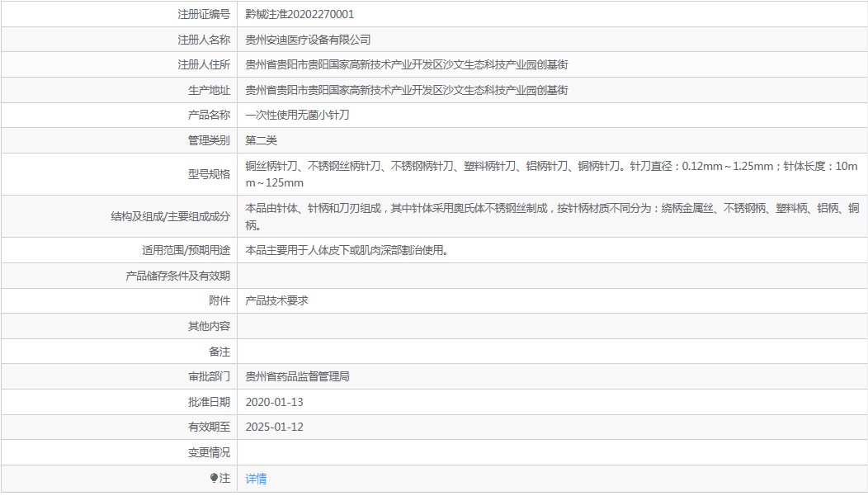Click the 注册人名称 label
The height and width of the screenshot is (496, 868).
(x=204, y=40)
